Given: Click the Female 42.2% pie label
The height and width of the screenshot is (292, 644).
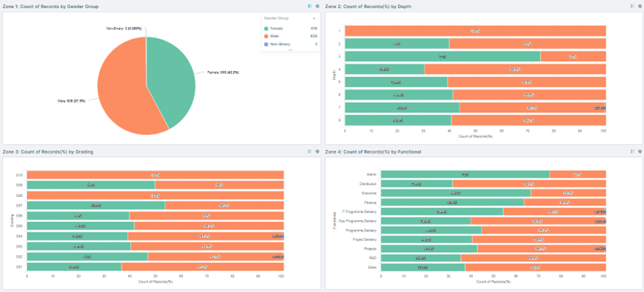Looking at the screenshot, I should click(x=223, y=72).
